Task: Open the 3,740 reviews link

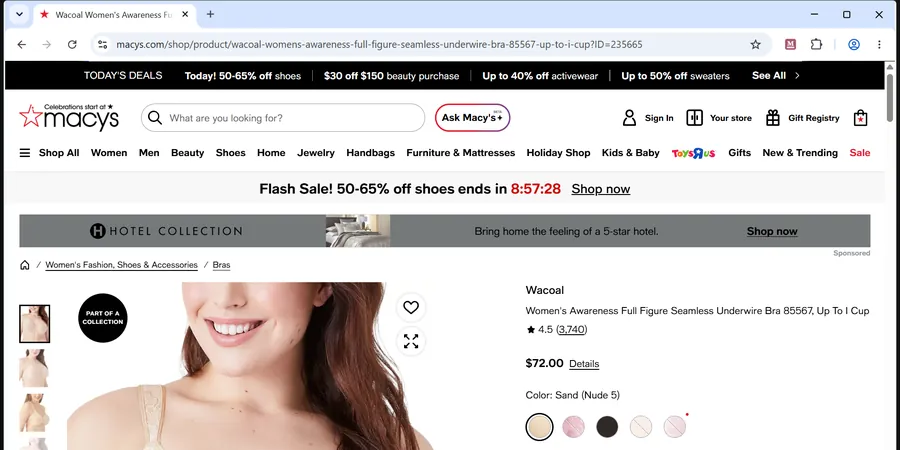Action: pos(572,329)
